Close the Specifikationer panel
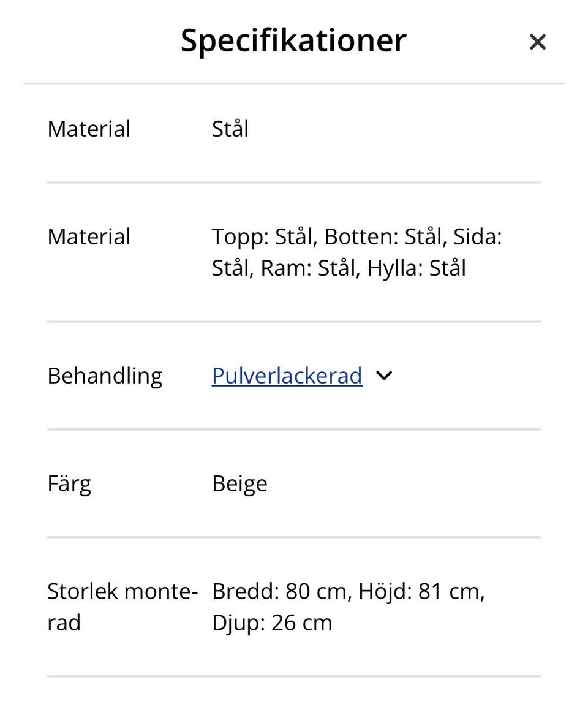 coord(537,42)
